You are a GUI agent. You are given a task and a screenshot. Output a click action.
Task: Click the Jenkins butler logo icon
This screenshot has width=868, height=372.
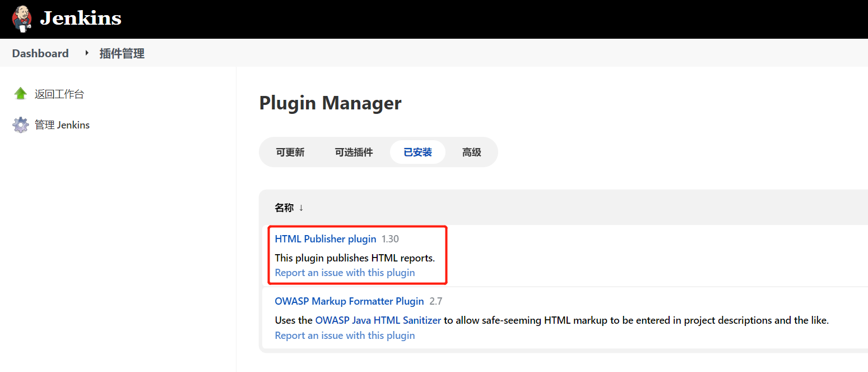pos(22,19)
